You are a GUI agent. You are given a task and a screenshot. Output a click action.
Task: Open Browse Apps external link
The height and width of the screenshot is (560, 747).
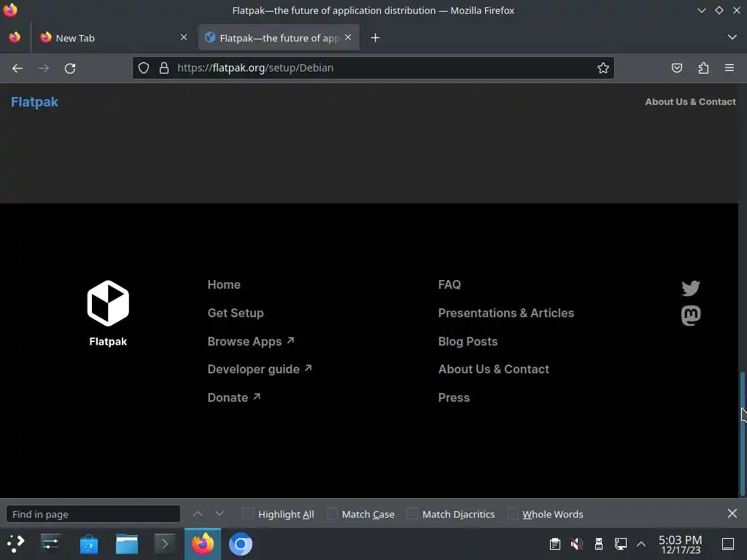point(251,341)
